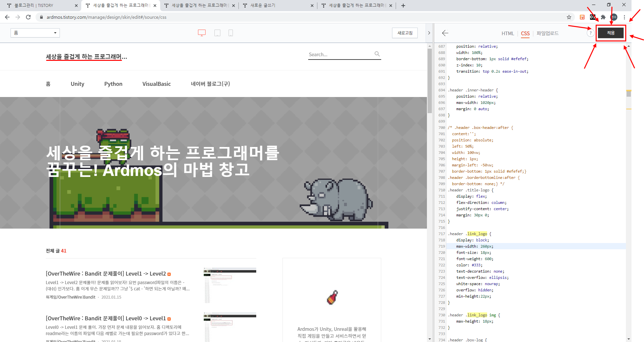The image size is (644, 342).
Task: Switch to the 새로운 글쓰기 browser tab
Action: pyautogui.click(x=277, y=6)
